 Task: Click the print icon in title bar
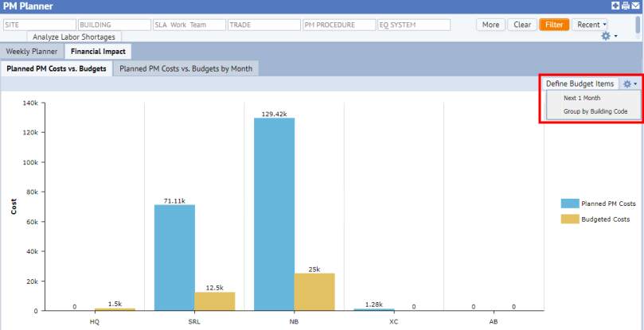(626, 6)
